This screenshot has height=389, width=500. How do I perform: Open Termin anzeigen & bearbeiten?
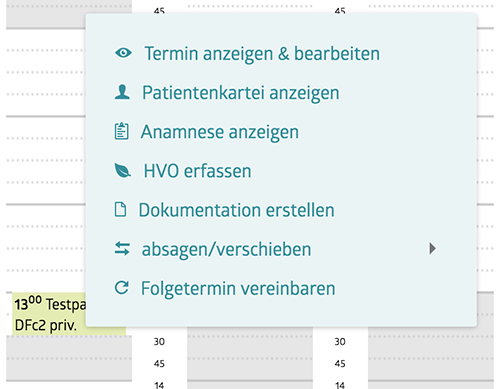pos(262,53)
